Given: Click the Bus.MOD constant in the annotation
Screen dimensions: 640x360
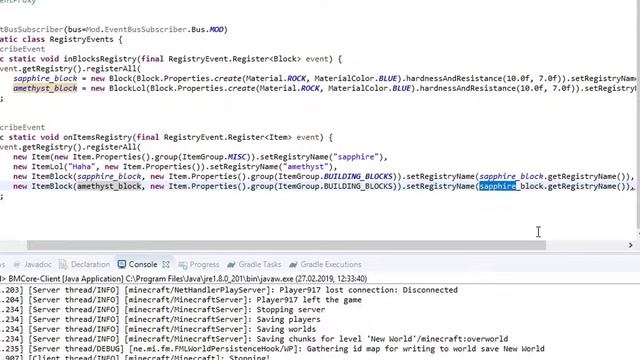Looking at the screenshot, I should (207, 29).
